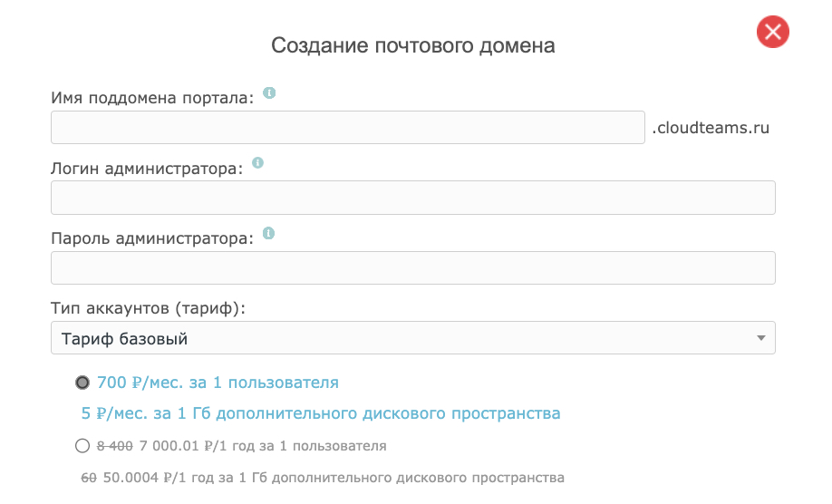Click info icon beside administrator login label
The height and width of the screenshot is (504, 832).
(257, 163)
